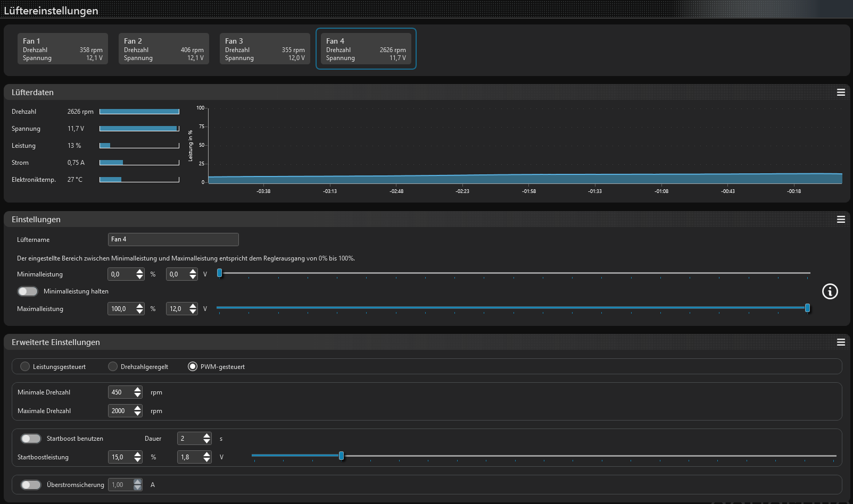Choose the PWM-gesteuert radio option
The image size is (853, 504).
pyautogui.click(x=193, y=366)
